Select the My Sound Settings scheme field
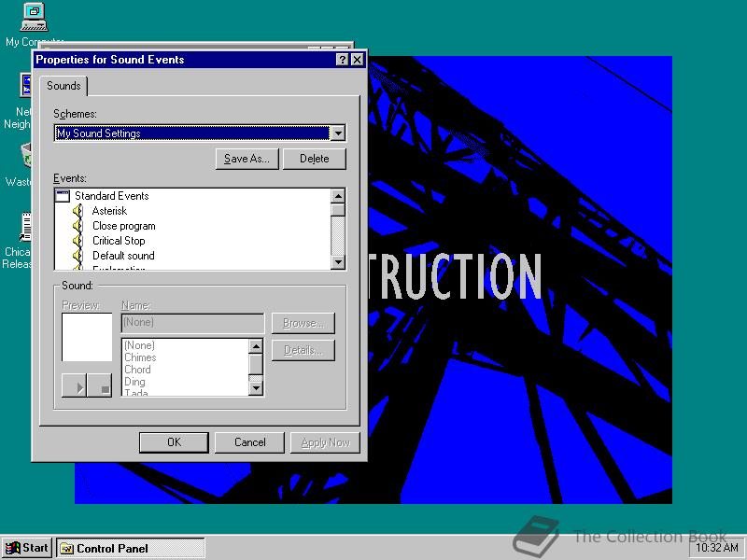747x560 pixels. pyautogui.click(x=192, y=133)
